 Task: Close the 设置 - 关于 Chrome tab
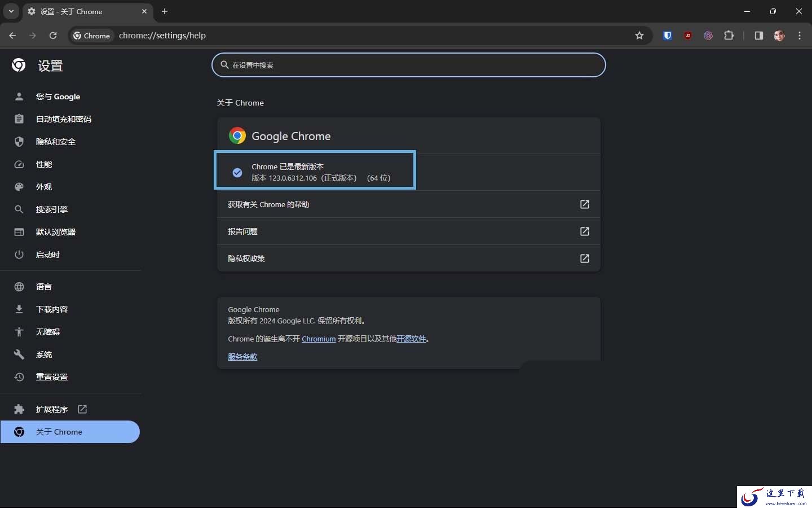point(144,11)
